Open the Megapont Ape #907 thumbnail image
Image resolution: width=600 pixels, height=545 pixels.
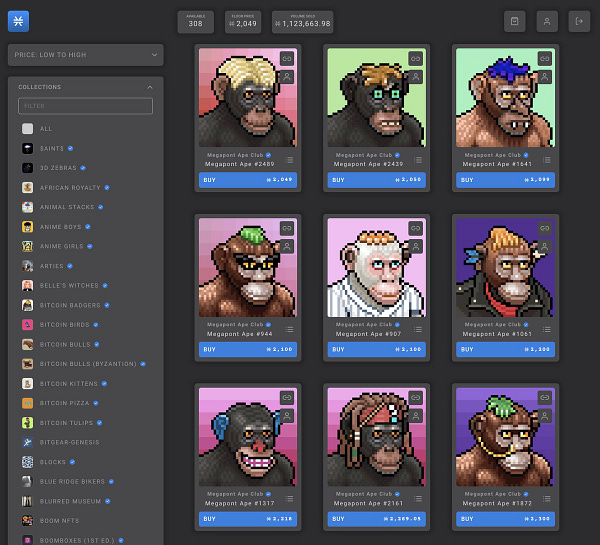pyautogui.click(x=377, y=268)
